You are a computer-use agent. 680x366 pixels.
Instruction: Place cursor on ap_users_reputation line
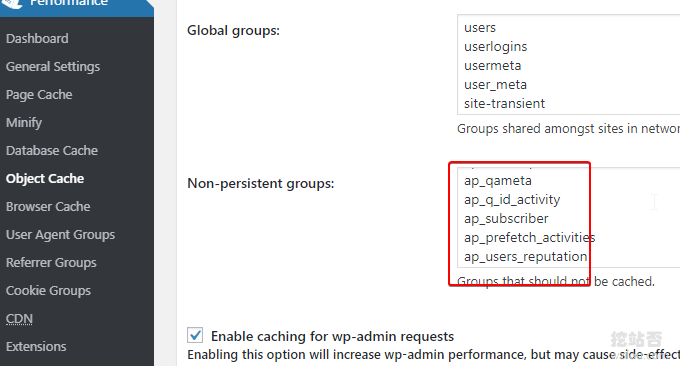pyautogui.click(x=526, y=257)
